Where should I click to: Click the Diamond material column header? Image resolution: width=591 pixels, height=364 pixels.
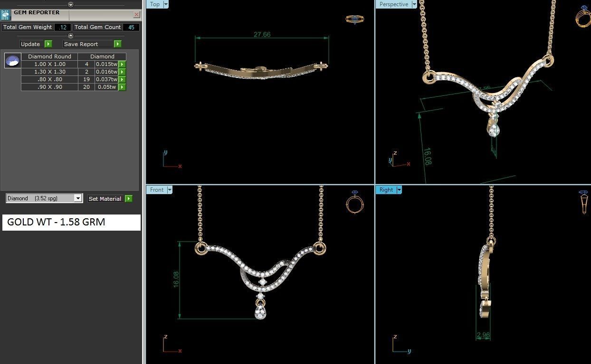[103, 56]
